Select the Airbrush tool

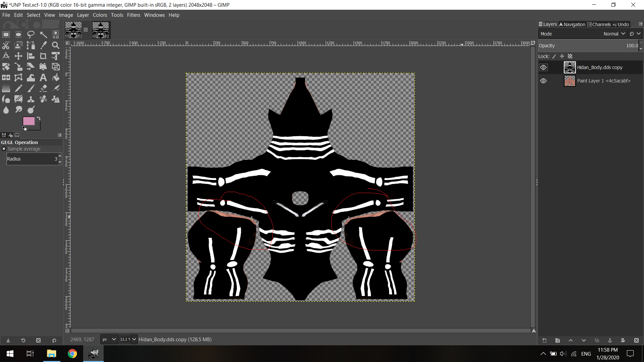point(56,88)
